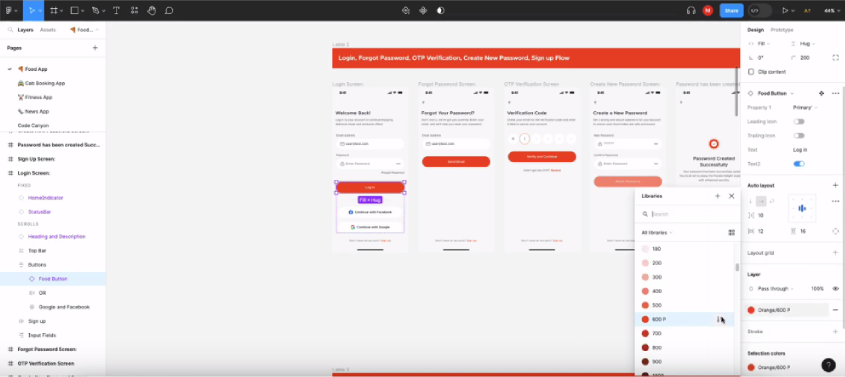This screenshot has width=845, height=377.
Task: Select the Rectangle shape tool
Action: click(74, 10)
